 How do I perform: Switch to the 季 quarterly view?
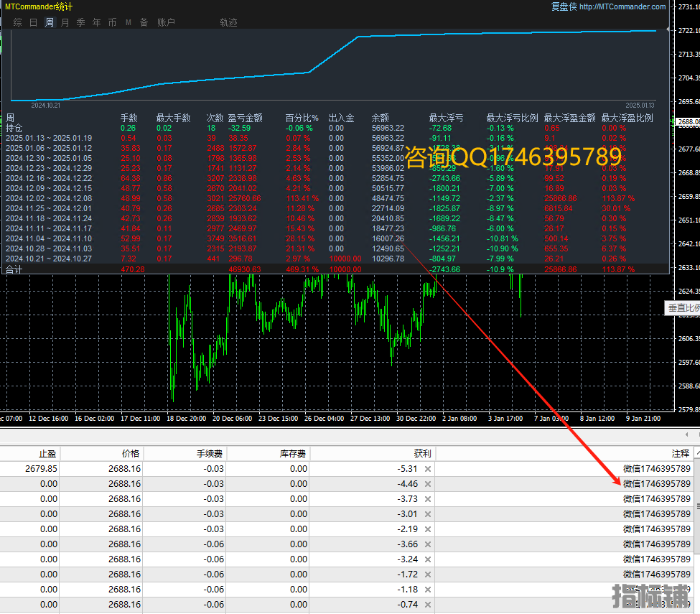(81, 22)
